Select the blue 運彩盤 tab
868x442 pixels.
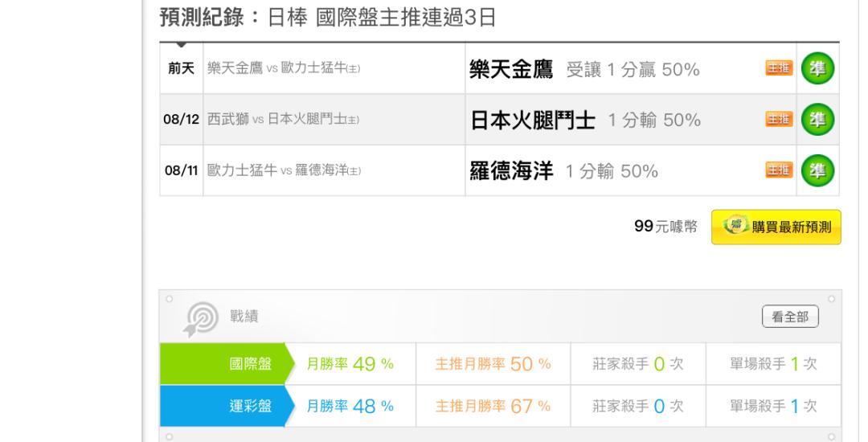pos(227,406)
